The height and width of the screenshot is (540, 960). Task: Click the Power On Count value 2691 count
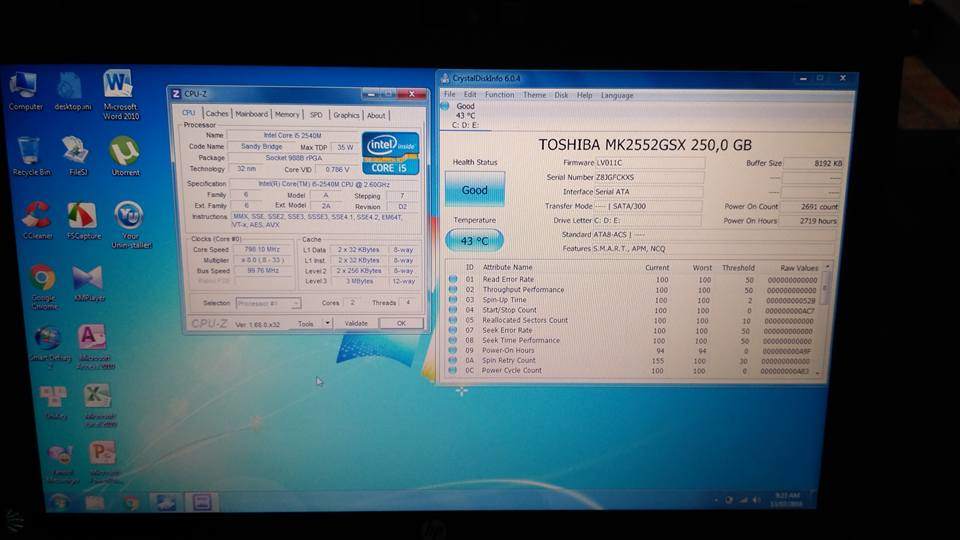812,207
